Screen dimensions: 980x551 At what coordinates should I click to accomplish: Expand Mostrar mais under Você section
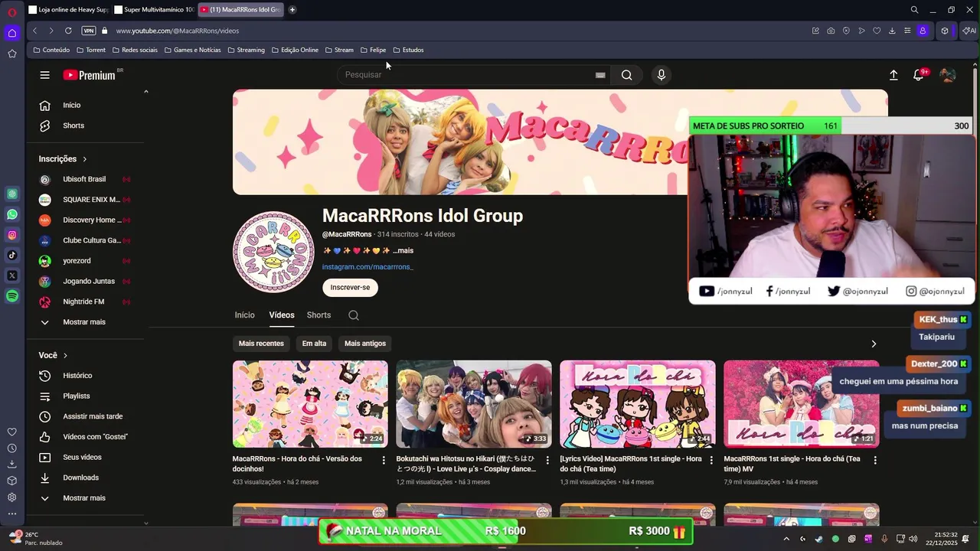tap(84, 498)
